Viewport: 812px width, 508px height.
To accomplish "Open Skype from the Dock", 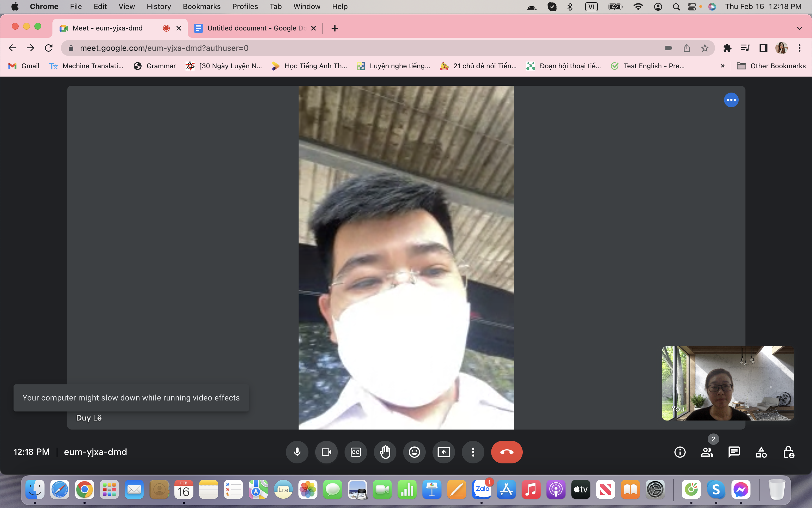I will tap(716, 490).
